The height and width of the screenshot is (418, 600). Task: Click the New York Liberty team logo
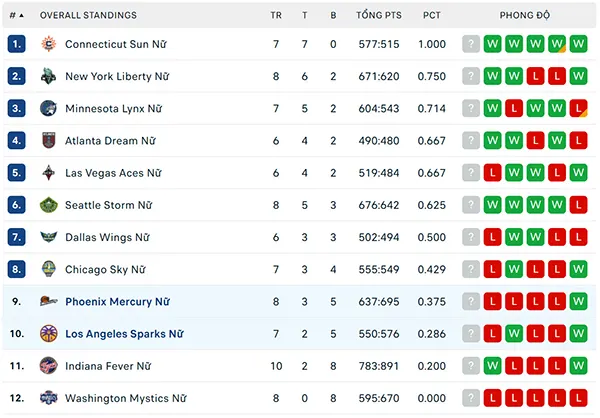point(49,76)
